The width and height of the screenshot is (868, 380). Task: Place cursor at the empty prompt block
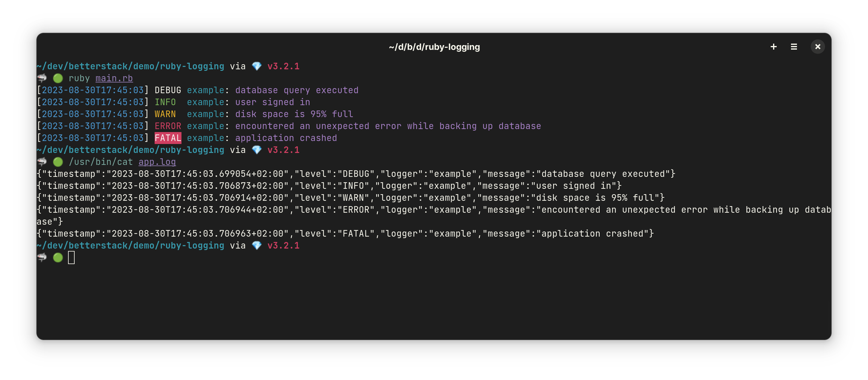point(71,258)
